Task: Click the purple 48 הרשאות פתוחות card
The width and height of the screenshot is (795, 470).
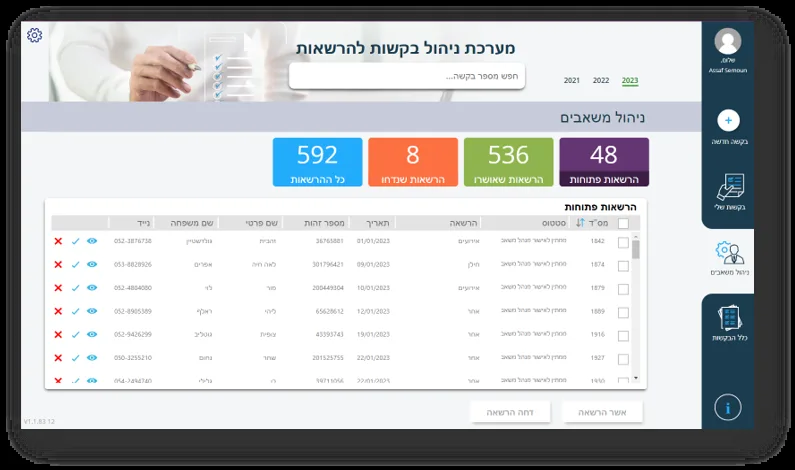Action: click(604, 162)
